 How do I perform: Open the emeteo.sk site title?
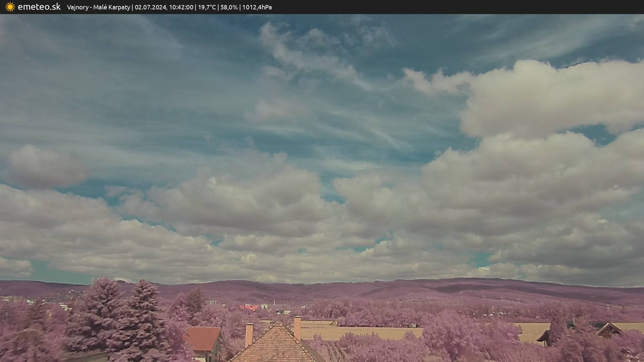point(39,7)
